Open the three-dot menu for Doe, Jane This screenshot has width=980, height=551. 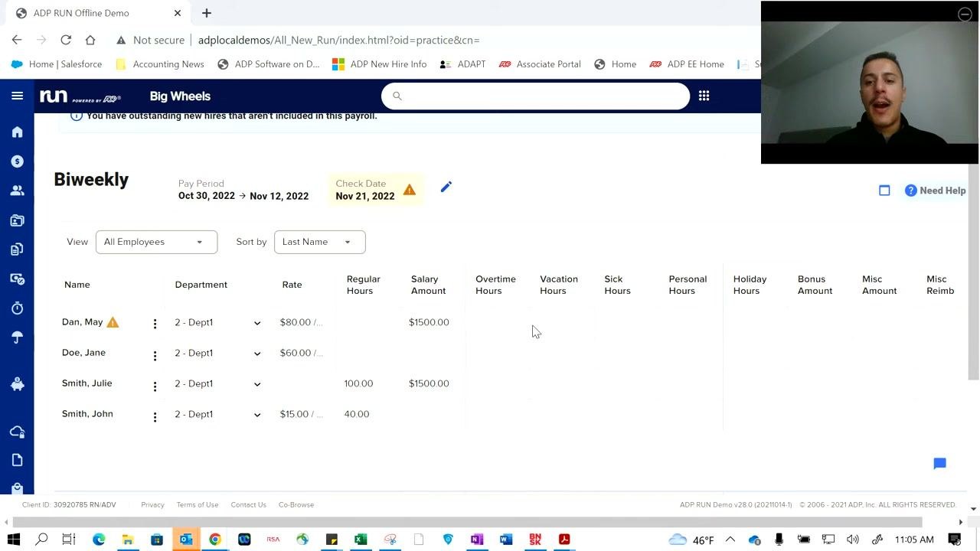pos(155,356)
